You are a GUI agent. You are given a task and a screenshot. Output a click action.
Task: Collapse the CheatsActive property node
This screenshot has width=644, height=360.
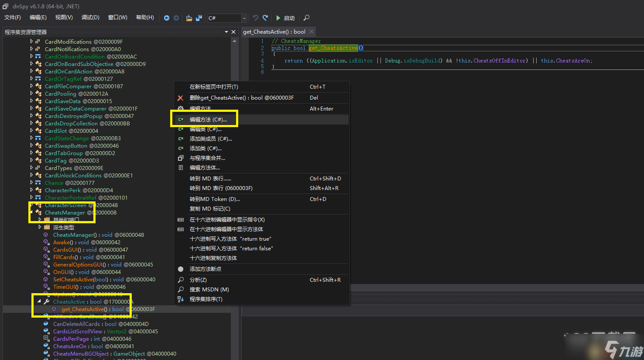[x=39, y=301]
